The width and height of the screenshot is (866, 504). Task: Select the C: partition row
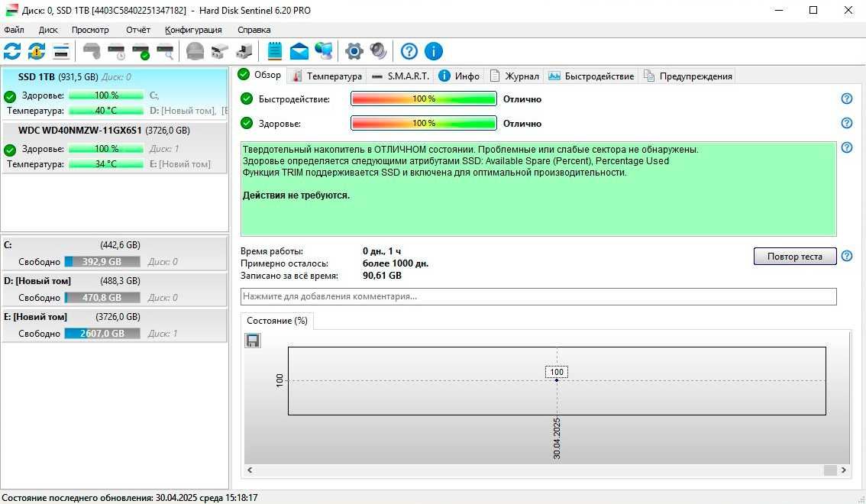115,254
